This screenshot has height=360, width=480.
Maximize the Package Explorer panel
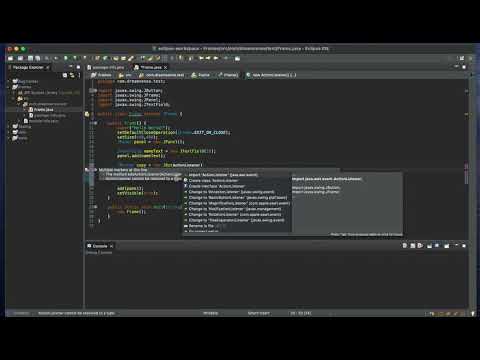pyautogui.click(x=78, y=67)
